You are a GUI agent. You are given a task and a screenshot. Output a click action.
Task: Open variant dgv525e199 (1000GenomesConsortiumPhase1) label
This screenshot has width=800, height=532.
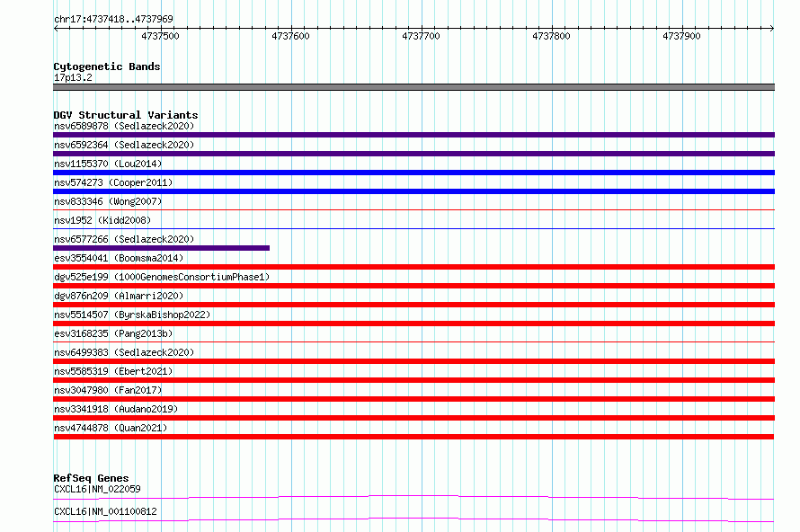click(x=162, y=277)
